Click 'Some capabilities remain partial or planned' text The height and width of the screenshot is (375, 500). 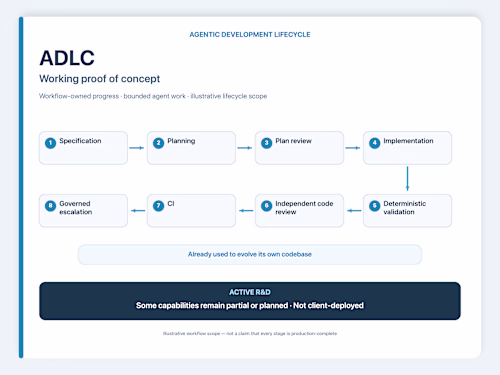(212, 305)
